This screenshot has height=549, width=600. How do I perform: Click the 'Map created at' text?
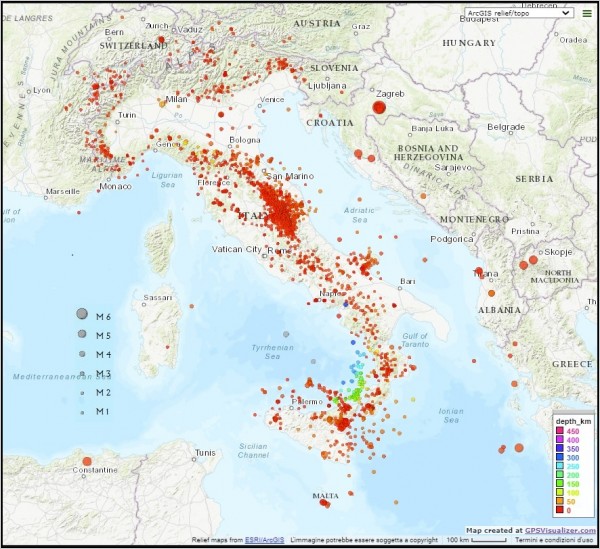coord(494,530)
